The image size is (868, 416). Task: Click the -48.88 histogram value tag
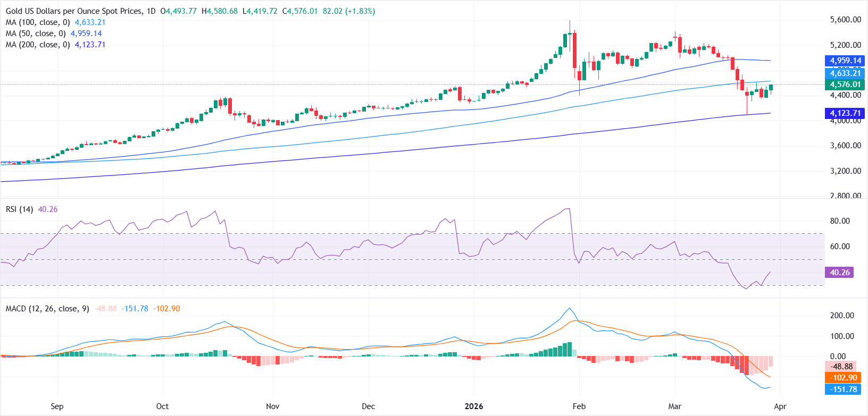click(x=843, y=367)
